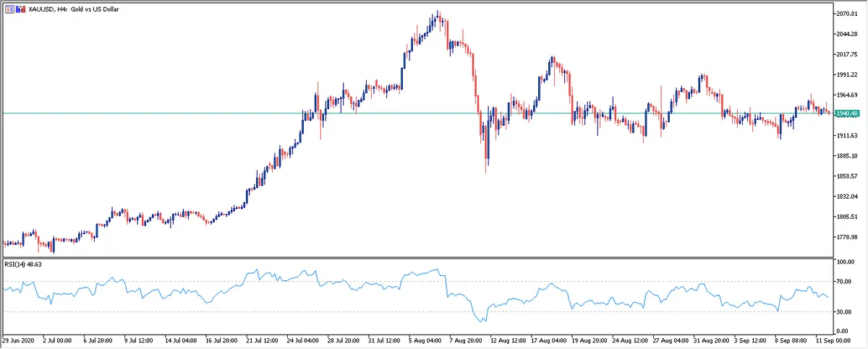Click the 2070.81 price axis label
This screenshot has height=349, width=868.
point(847,14)
